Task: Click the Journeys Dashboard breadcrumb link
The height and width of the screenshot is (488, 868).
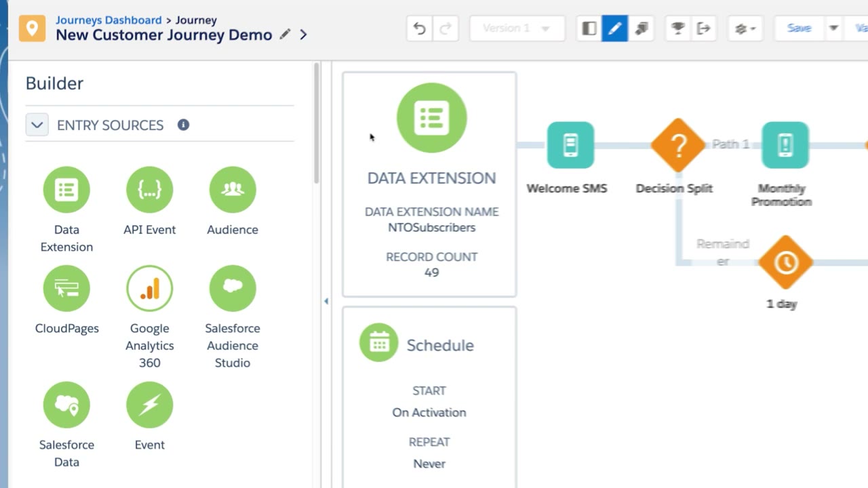Action: 108,20
